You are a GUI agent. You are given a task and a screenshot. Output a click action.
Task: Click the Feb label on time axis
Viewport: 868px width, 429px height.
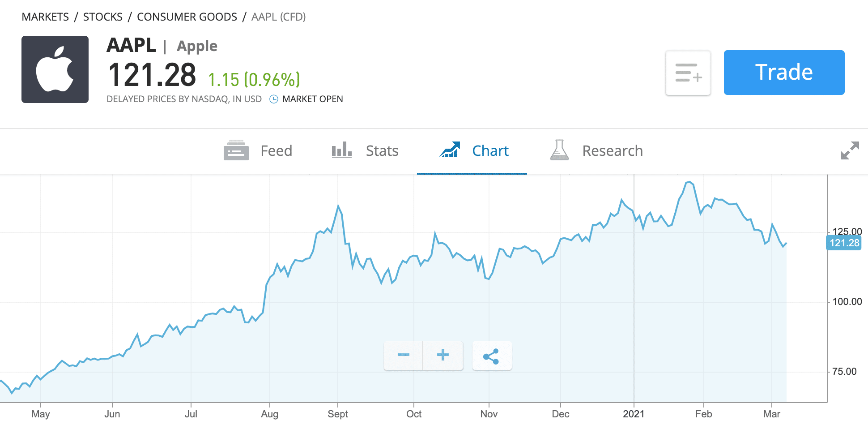pos(704,414)
